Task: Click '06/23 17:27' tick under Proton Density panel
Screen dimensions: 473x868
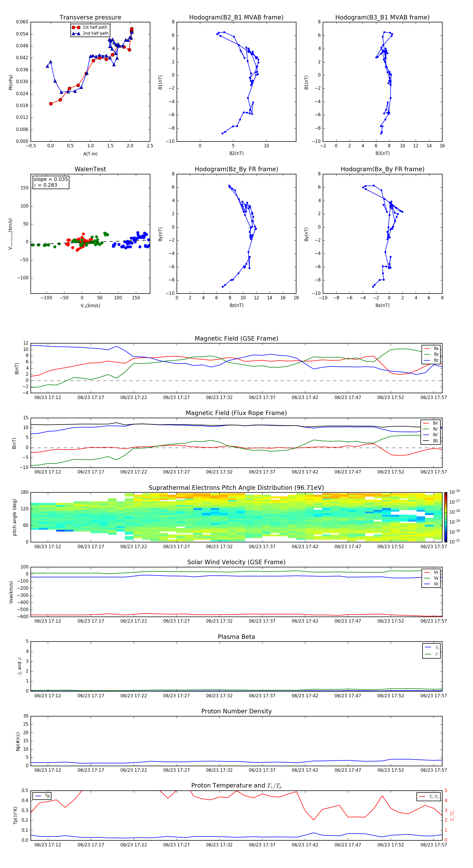Action: tap(176, 770)
